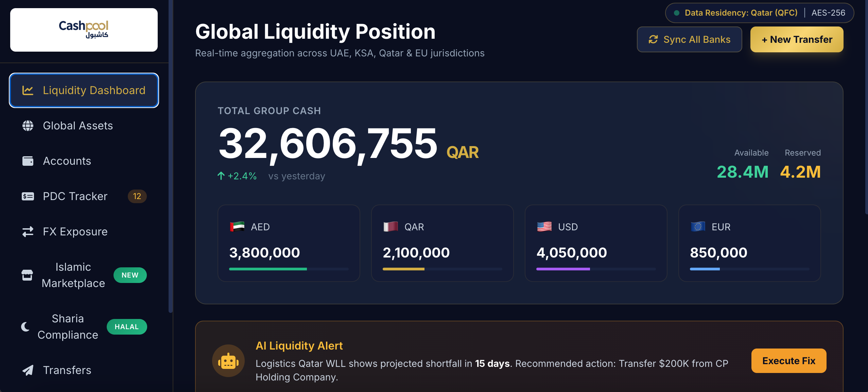Image resolution: width=868 pixels, height=392 pixels.
Task: Select the Transfers paper-plane icon
Action: [28, 370]
